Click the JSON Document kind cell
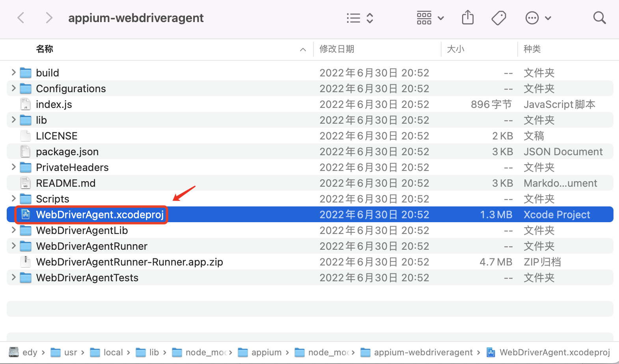Image resolution: width=619 pixels, height=364 pixels. pos(563,152)
